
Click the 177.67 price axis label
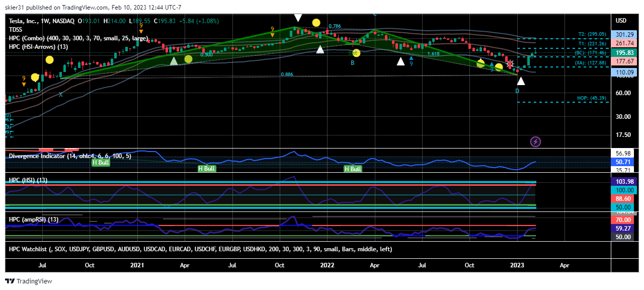click(624, 61)
